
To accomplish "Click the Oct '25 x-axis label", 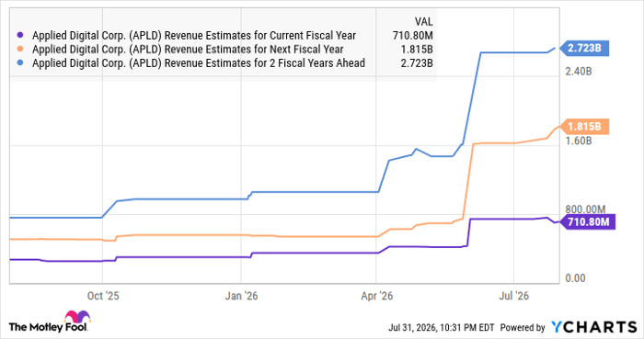I will pyautogui.click(x=103, y=296).
